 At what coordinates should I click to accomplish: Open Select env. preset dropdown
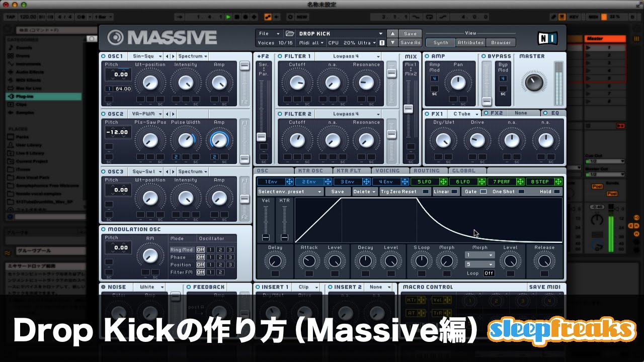pos(290,192)
